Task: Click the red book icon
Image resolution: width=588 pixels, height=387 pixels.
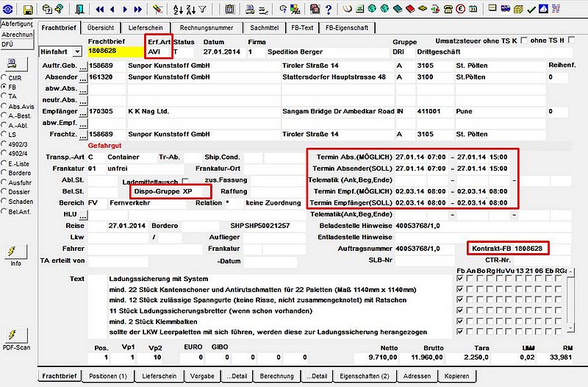Action: click(x=410, y=9)
